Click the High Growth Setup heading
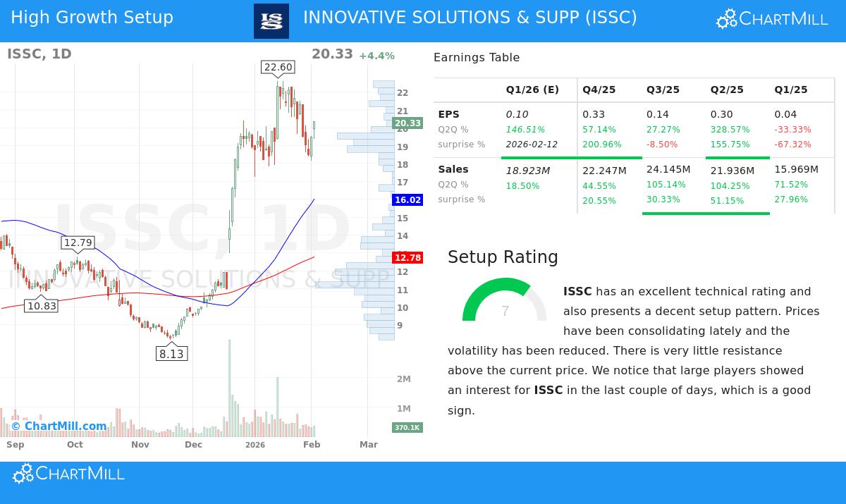The width and height of the screenshot is (846, 504). tap(92, 18)
